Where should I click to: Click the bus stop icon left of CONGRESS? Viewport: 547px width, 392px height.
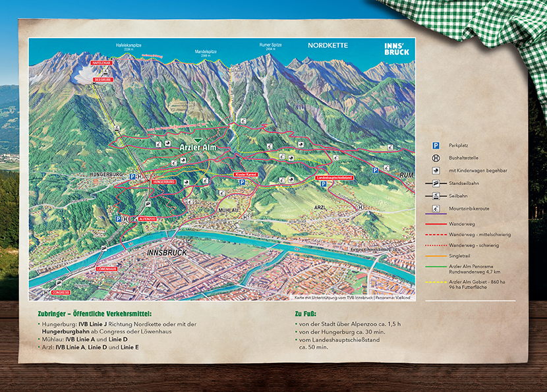(x=46, y=293)
